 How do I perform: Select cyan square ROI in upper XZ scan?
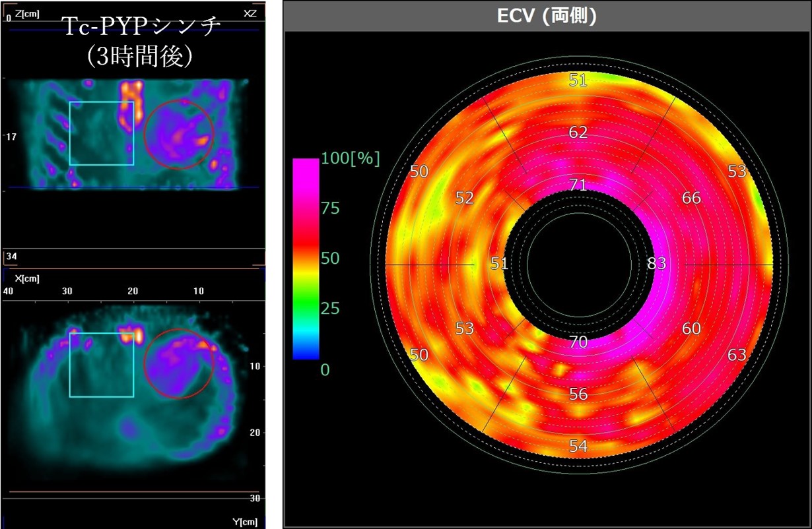tap(102, 133)
